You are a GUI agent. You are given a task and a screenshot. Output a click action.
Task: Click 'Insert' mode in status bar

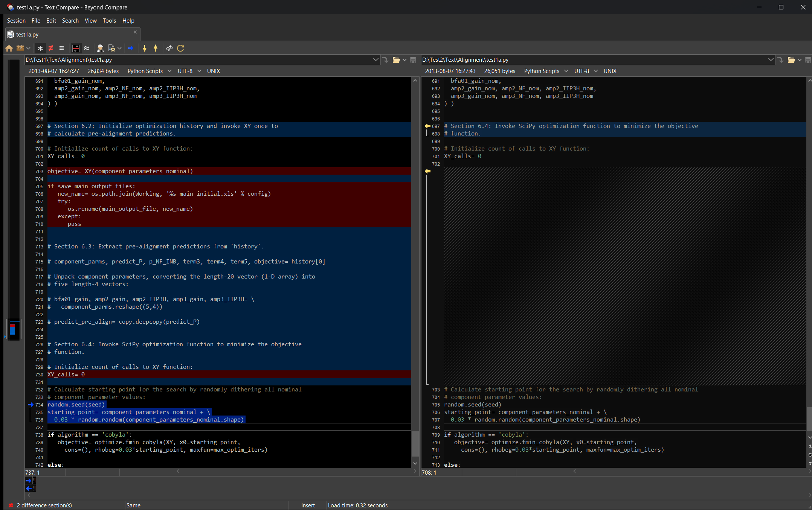(308, 505)
